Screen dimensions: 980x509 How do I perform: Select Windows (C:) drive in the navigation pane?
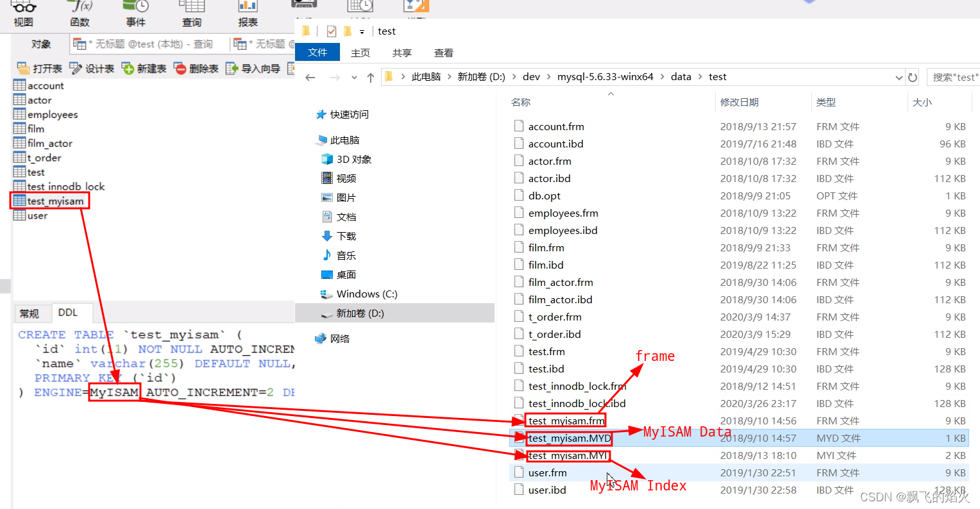pyautogui.click(x=359, y=294)
